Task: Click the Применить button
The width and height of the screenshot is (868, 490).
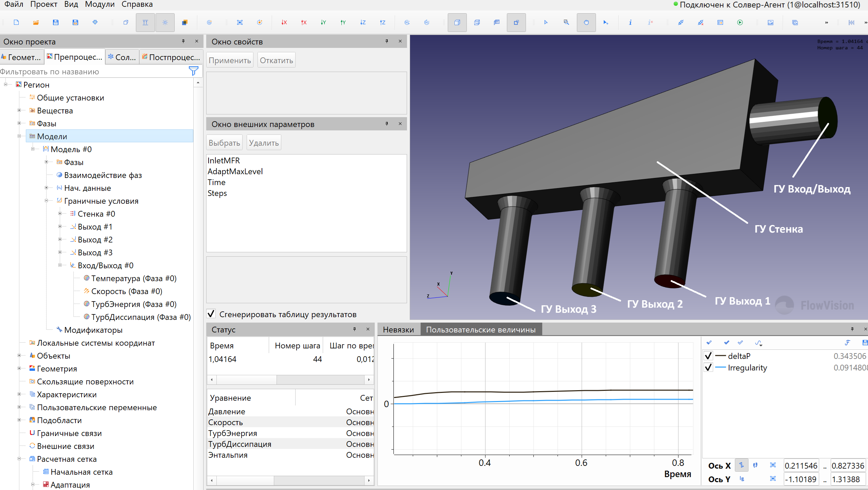Action: coord(230,60)
